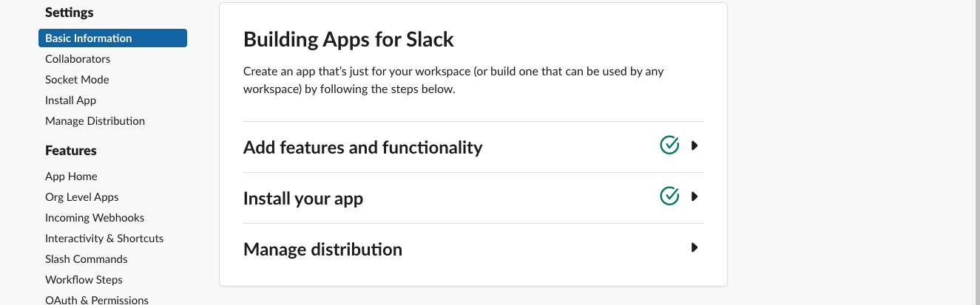Expand the Add features and functionality section

click(695, 145)
